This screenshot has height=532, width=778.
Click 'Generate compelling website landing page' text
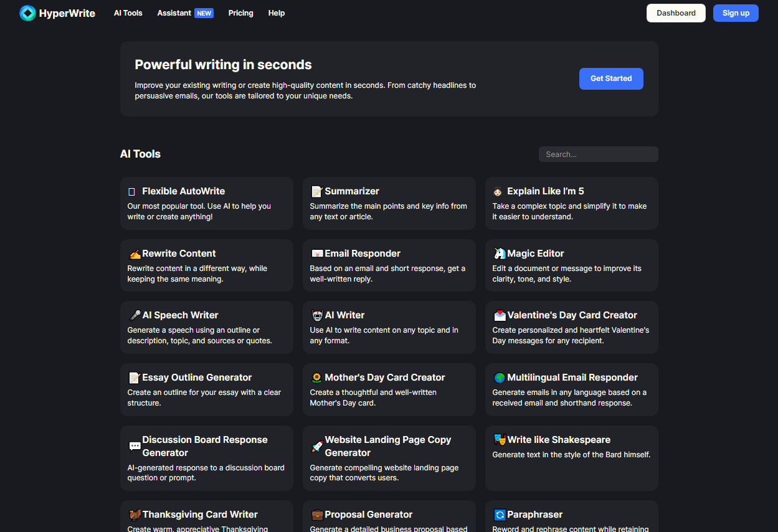pyautogui.click(x=384, y=473)
